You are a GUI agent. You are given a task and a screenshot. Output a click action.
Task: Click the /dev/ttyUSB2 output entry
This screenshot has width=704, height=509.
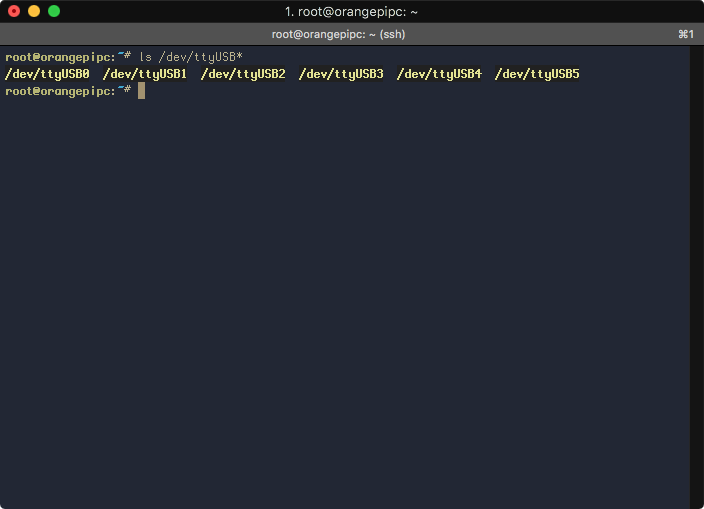[x=243, y=74]
